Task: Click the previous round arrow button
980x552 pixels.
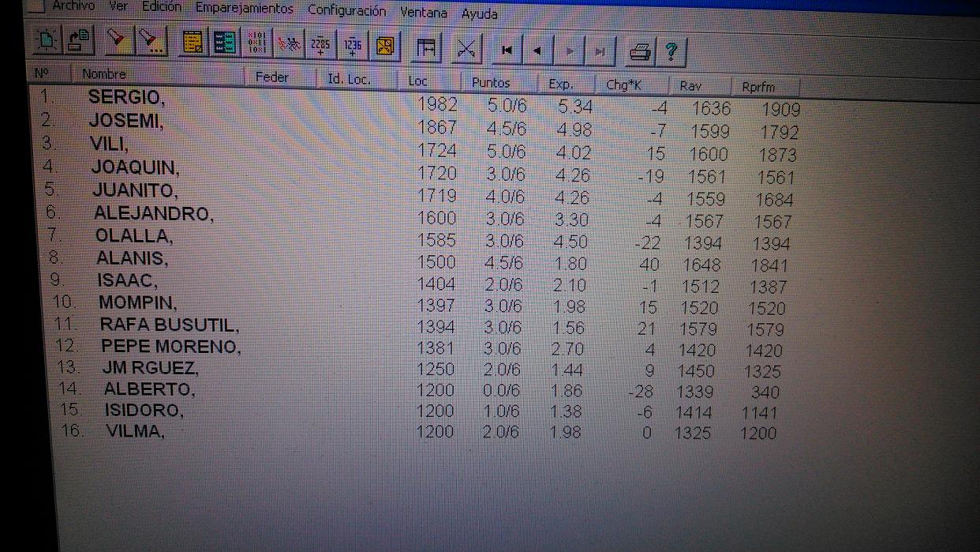Action: click(537, 51)
